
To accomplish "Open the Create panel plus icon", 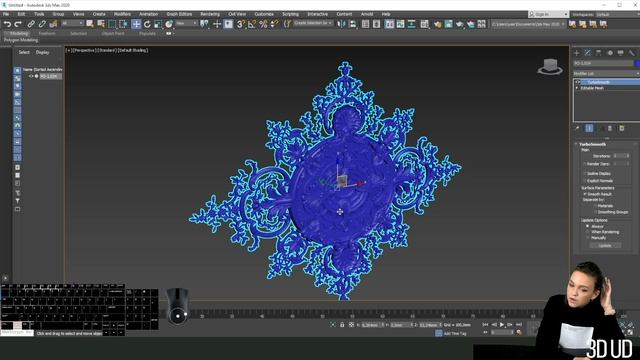I will (577, 53).
